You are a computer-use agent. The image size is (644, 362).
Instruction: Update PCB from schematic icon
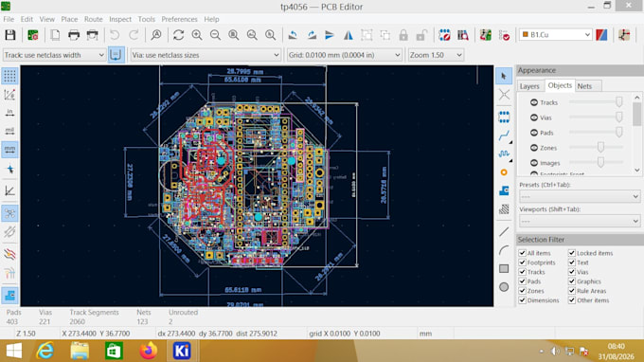486,35
